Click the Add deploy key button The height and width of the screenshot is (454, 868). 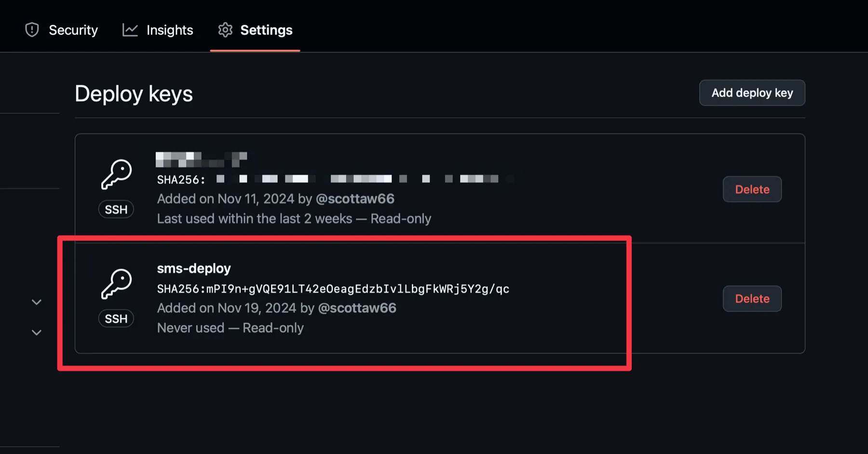752,93
